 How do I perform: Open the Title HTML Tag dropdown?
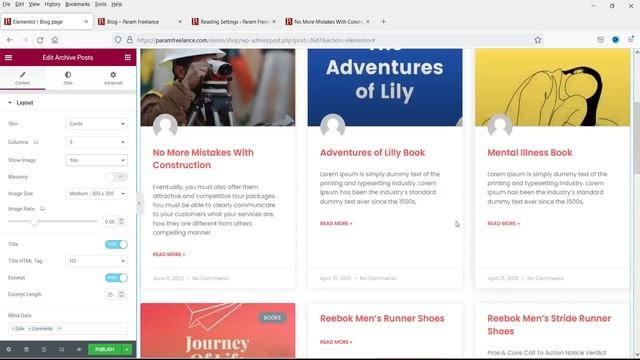96,261
